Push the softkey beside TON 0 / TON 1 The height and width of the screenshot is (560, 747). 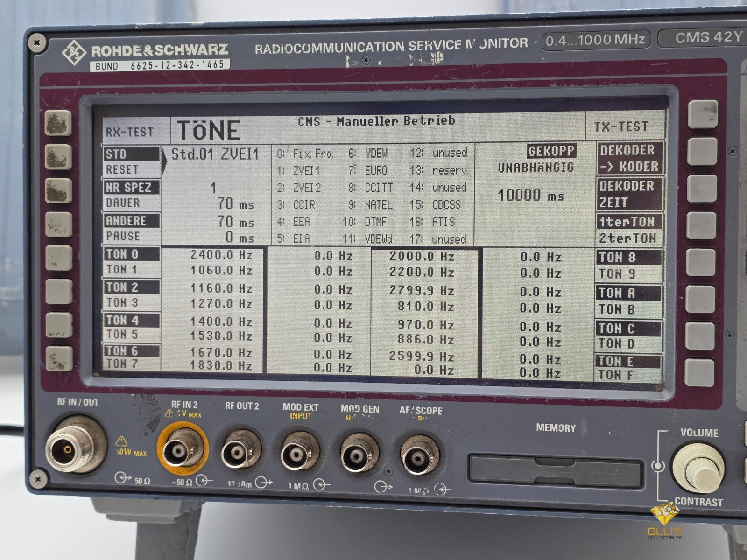point(59,258)
